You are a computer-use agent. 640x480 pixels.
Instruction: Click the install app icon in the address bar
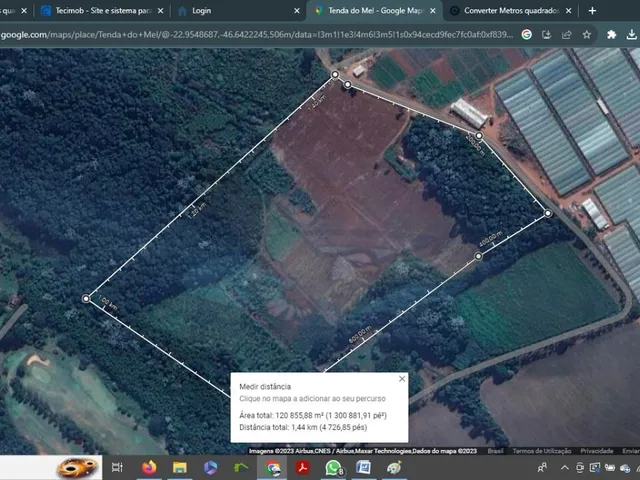[547, 35]
